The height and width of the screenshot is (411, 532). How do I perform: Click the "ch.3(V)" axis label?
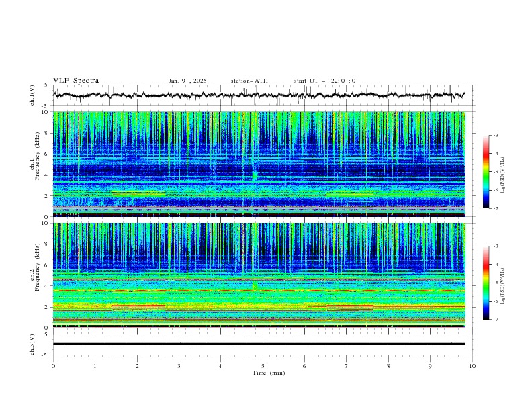[x=32, y=345]
